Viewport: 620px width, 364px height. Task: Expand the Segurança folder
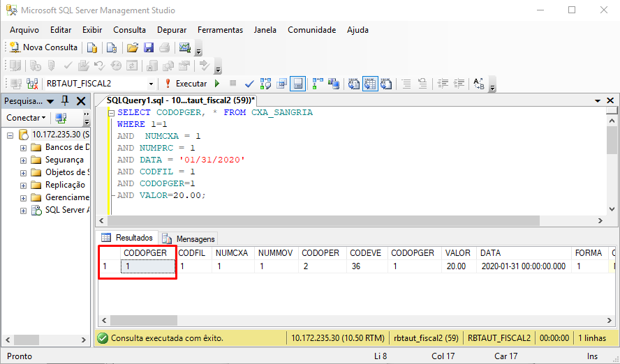coord(23,160)
